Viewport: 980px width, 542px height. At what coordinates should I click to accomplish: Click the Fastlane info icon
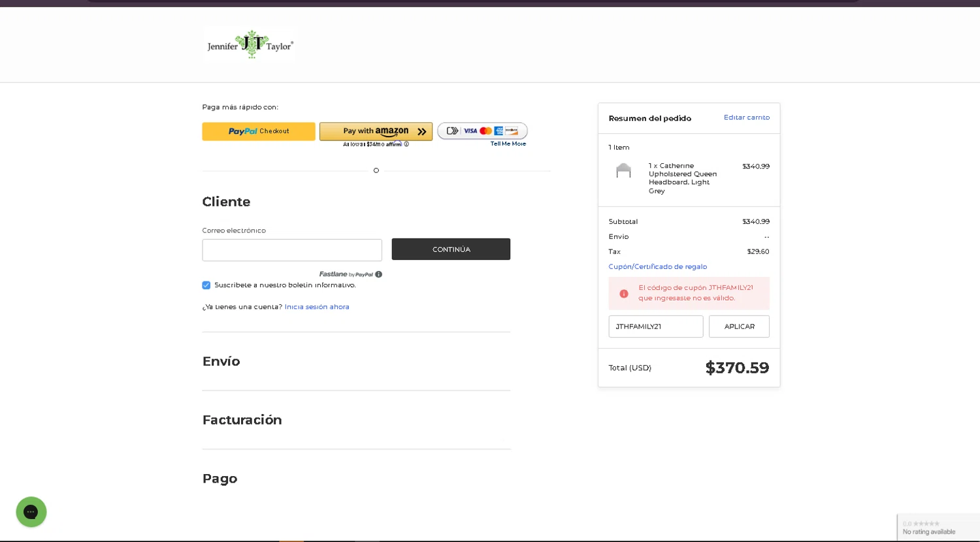[x=379, y=274]
